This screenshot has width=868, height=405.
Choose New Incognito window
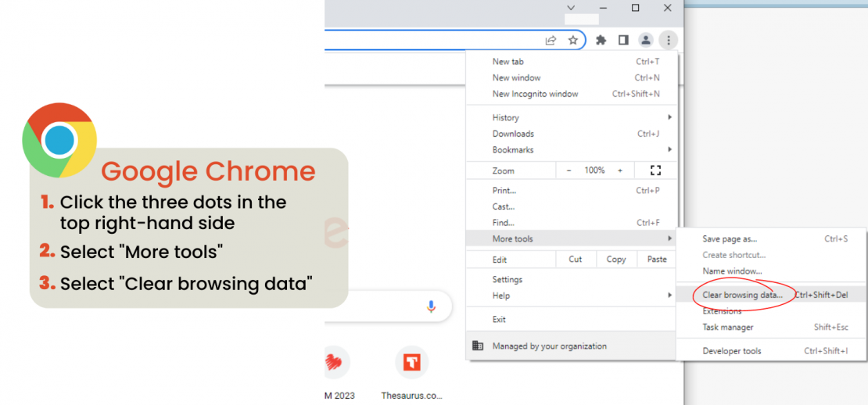pos(572,94)
